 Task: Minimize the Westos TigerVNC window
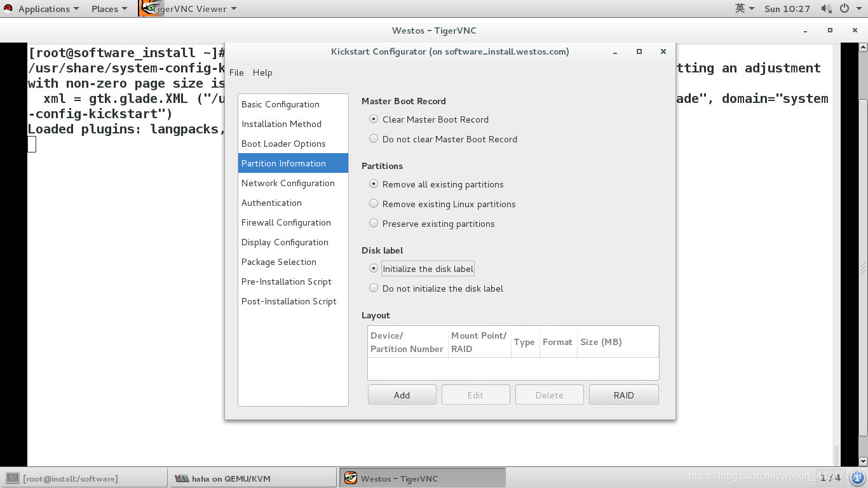(x=806, y=30)
